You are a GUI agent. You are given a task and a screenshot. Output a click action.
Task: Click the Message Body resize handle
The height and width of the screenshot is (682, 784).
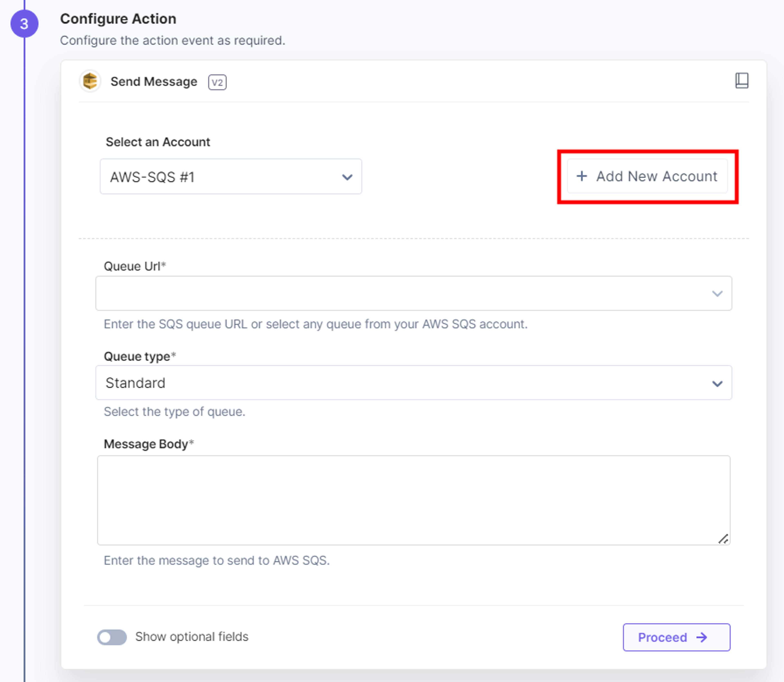pyautogui.click(x=723, y=539)
